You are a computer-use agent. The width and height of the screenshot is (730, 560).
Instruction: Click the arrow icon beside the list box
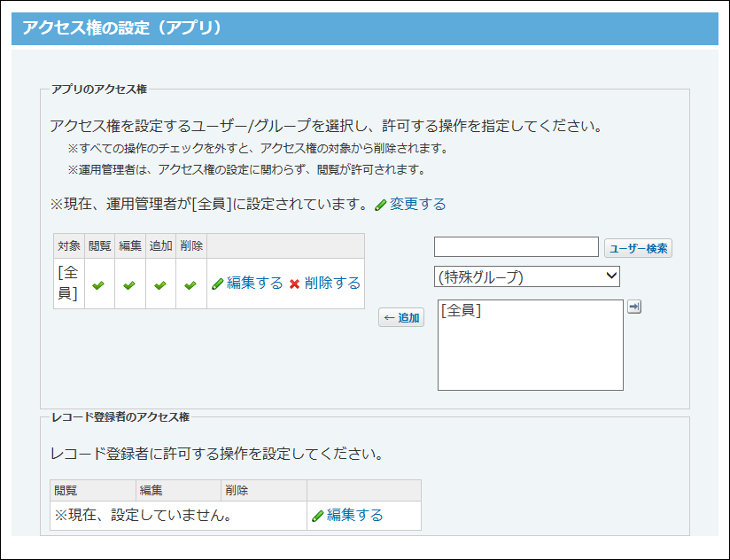[634, 307]
